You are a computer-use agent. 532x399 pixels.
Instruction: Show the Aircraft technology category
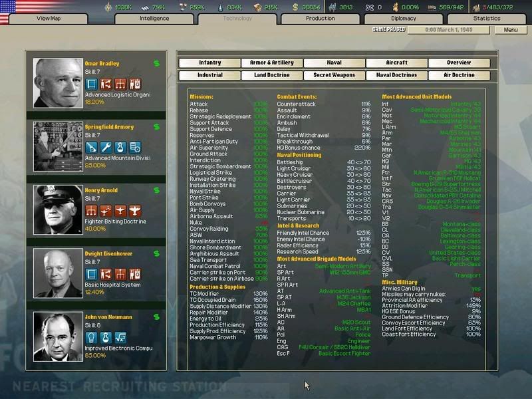tap(396, 63)
